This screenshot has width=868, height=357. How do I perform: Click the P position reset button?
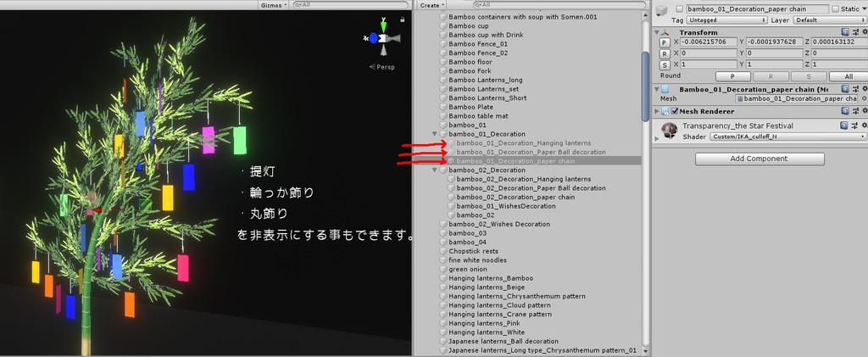(x=665, y=42)
